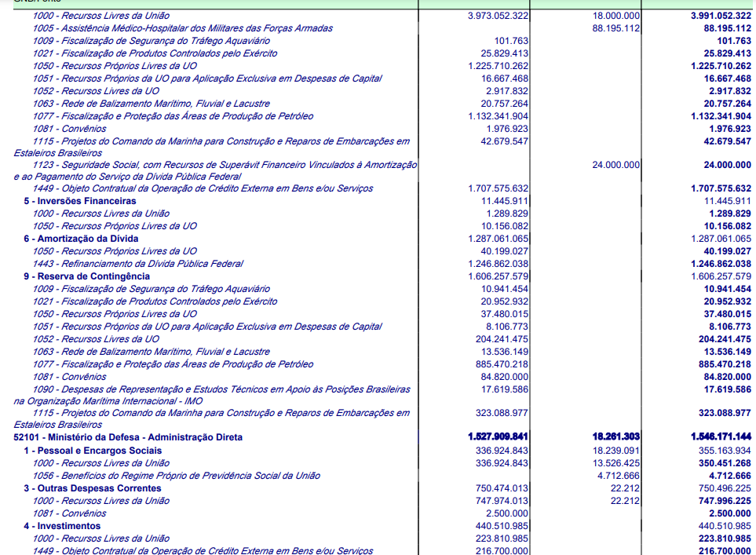Image resolution: width=756 pixels, height=555 pixels.
Task: Click '1077 - Fiscalização e Proteção' label beside 1.132.341.904
Action: click(173, 116)
